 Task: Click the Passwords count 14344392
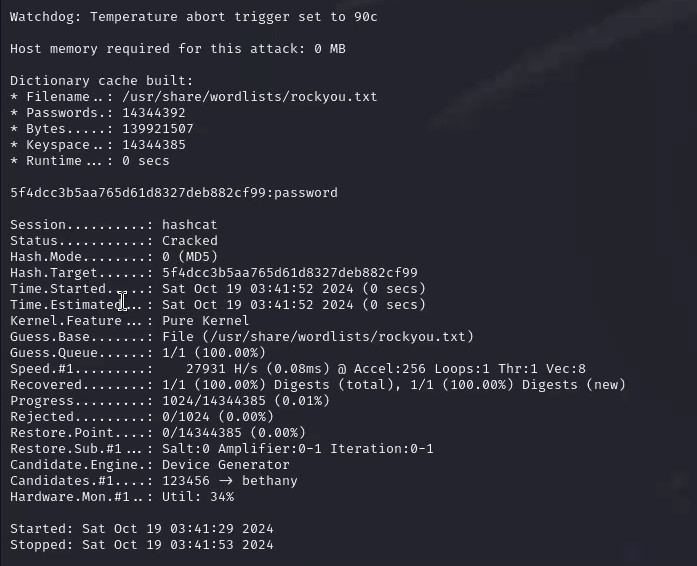(154, 113)
